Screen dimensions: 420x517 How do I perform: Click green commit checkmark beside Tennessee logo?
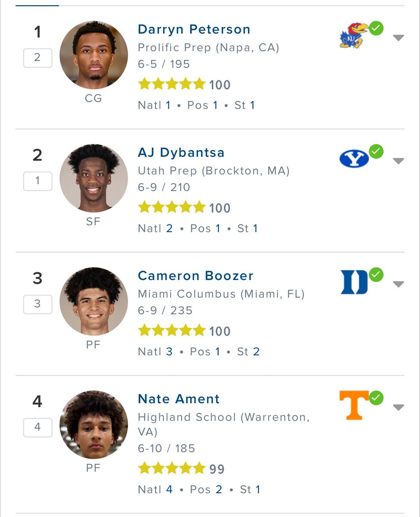pos(376,398)
